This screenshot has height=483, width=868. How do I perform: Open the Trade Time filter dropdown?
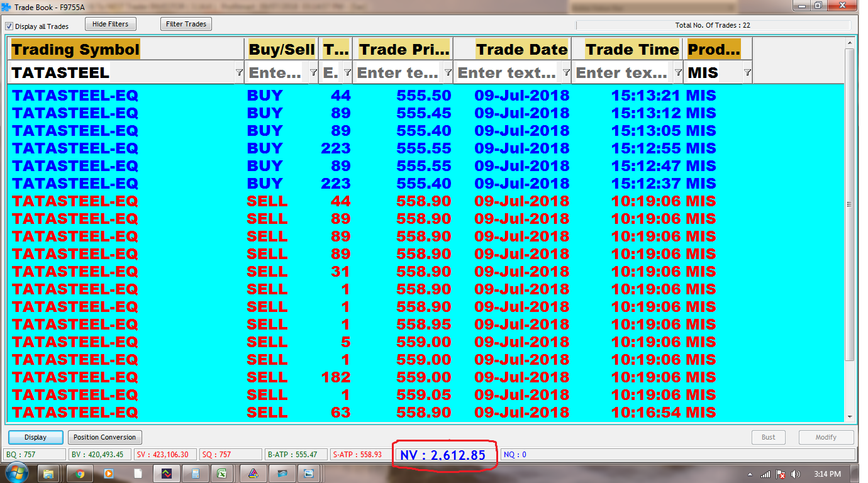677,73
